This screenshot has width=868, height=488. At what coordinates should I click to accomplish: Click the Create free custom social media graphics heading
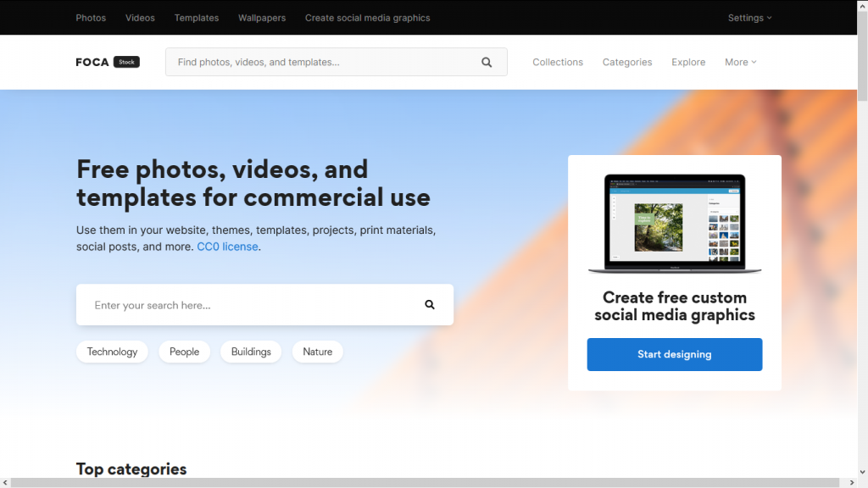click(674, 306)
